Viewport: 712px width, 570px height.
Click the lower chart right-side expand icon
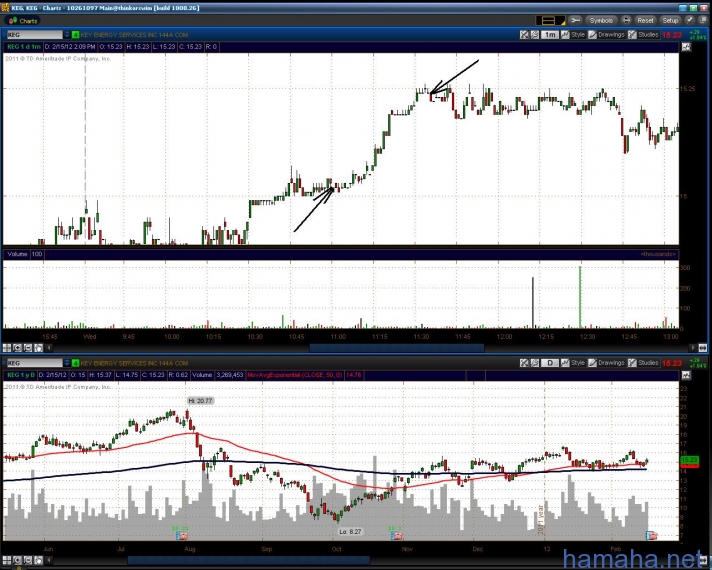click(687, 375)
